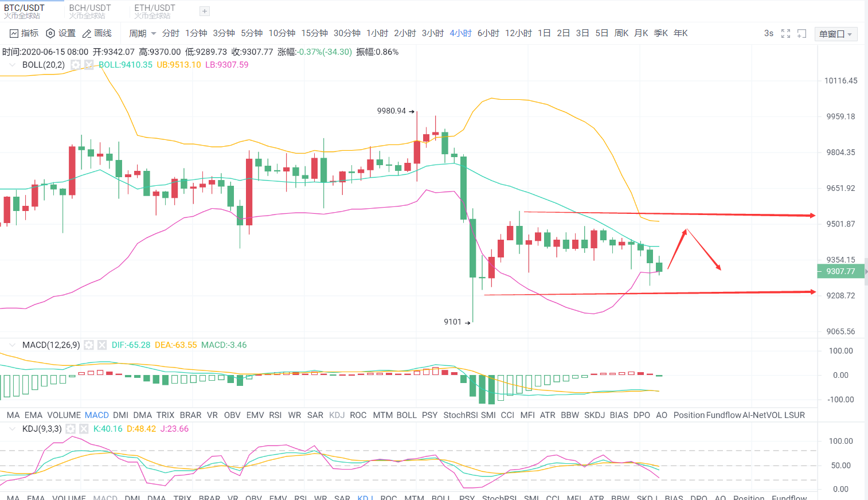Open KDJ settings gear icon
This screenshot has height=500, width=868.
coord(71,429)
